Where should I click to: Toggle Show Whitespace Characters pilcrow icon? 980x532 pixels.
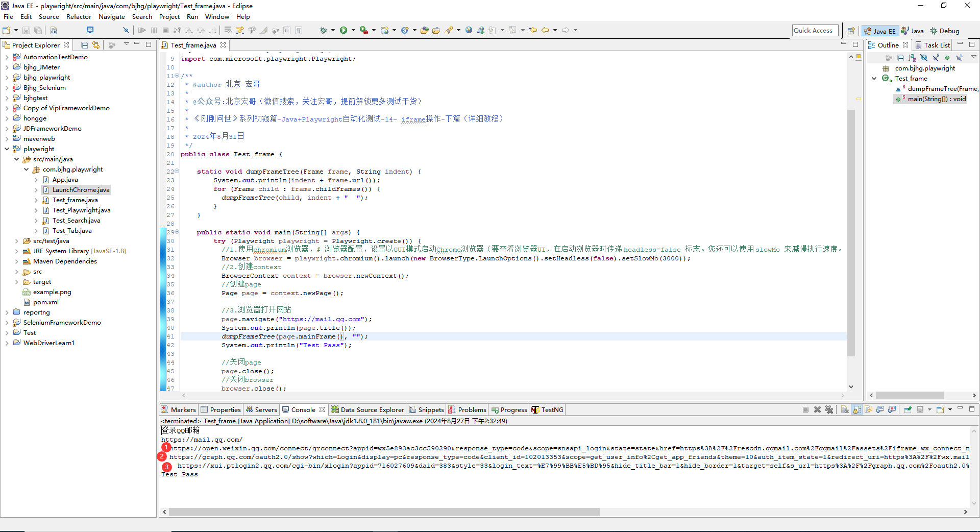pos(299,30)
